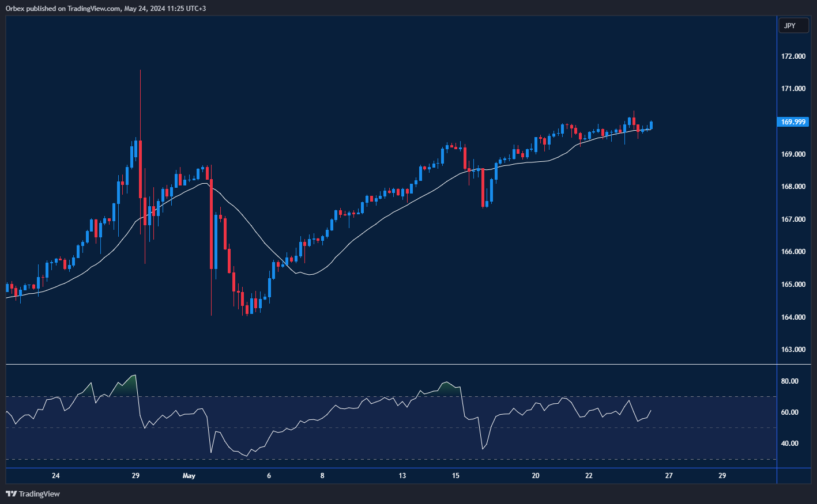Viewport: 817px width, 504px height.
Task: Click the RSI 60.00 scale label
Action: [790, 412]
